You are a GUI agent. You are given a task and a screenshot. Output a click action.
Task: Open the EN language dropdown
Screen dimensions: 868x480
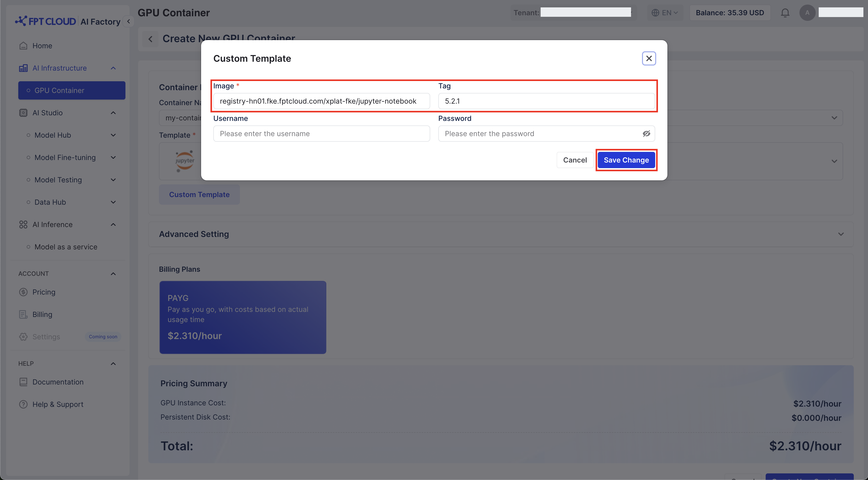(665, 13)
